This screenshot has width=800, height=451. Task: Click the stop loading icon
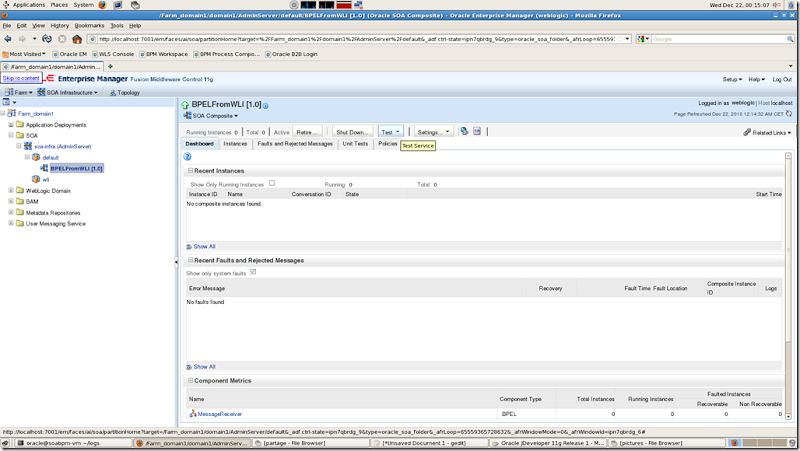[62, 39]
